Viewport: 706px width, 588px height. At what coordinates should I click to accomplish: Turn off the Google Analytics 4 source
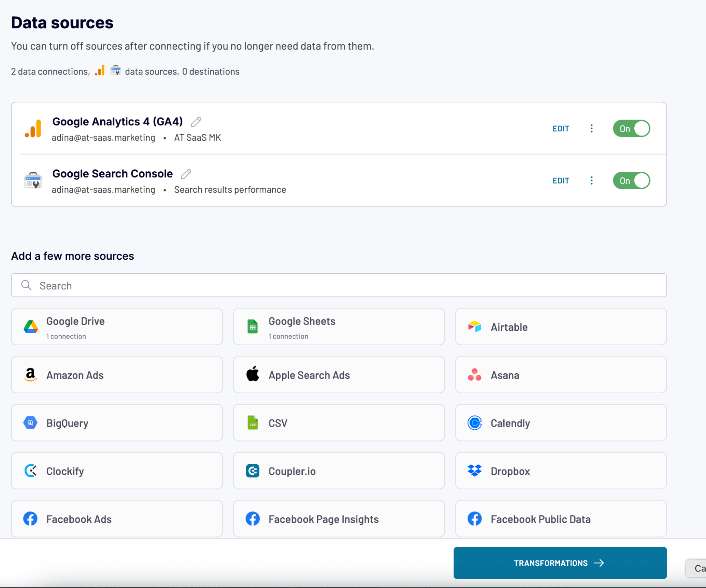tap(631, 129)
